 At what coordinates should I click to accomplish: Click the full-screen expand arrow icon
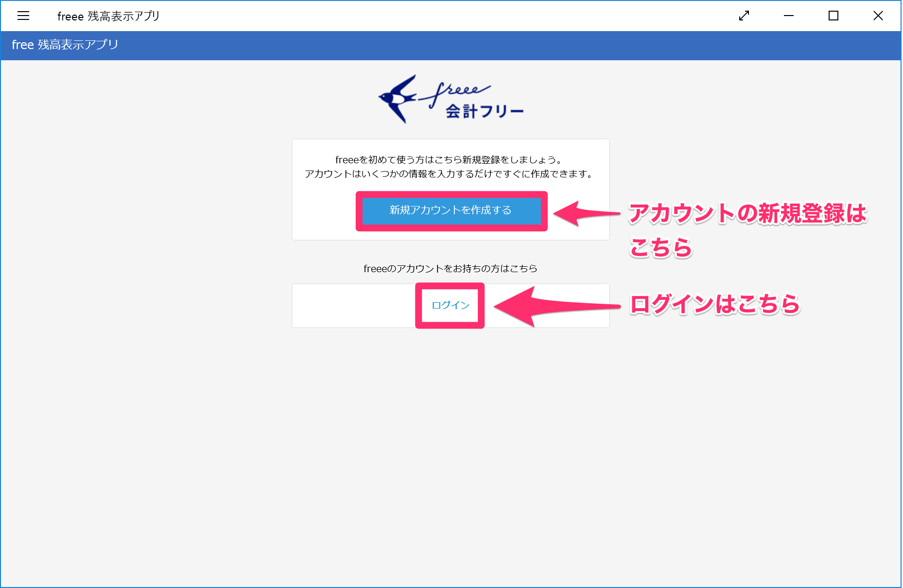point(744,16)
